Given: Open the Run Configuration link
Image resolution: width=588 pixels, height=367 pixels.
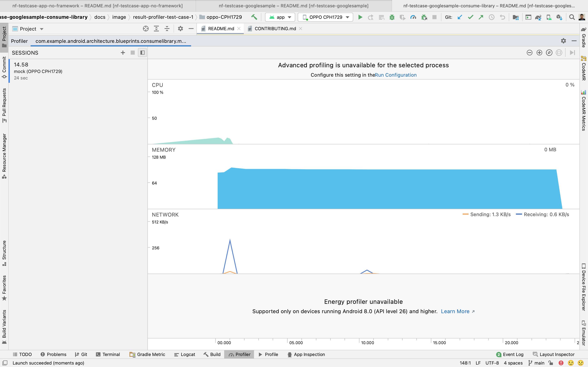Looking at the screenshot, I should point(395,75).
